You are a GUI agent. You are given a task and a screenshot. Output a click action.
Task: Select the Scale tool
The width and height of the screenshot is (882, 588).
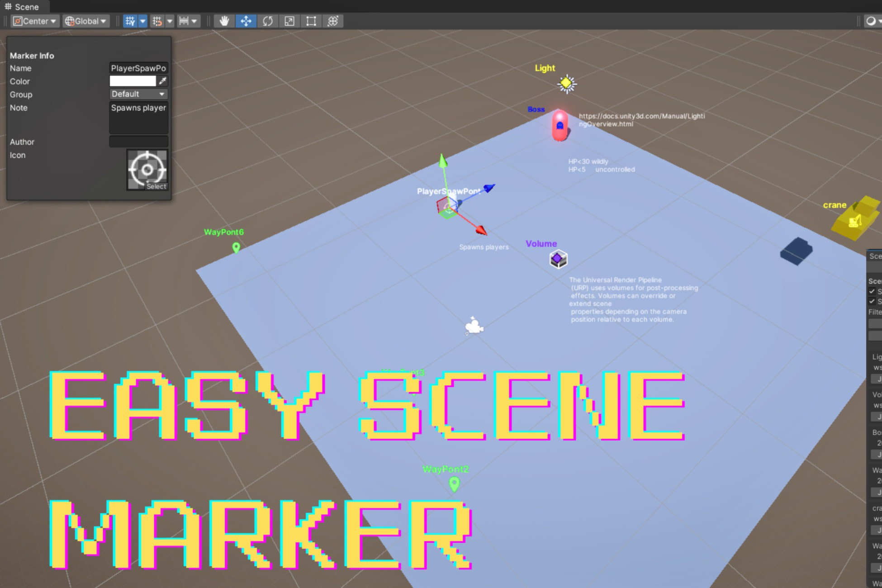click(289, 21)
